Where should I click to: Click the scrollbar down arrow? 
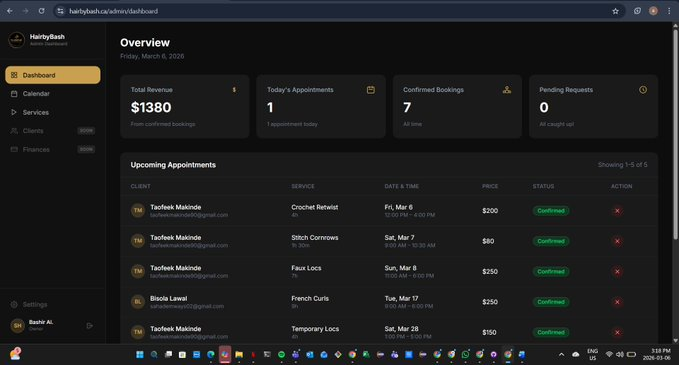coord(675,341)
